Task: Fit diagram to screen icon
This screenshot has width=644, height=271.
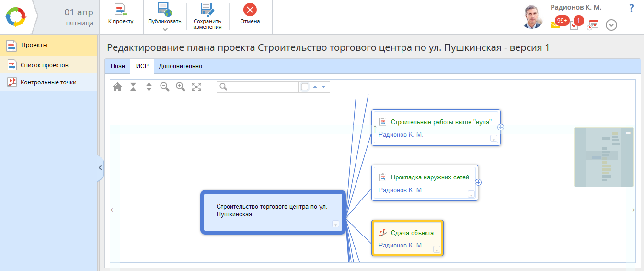Action: pos(196,87)
